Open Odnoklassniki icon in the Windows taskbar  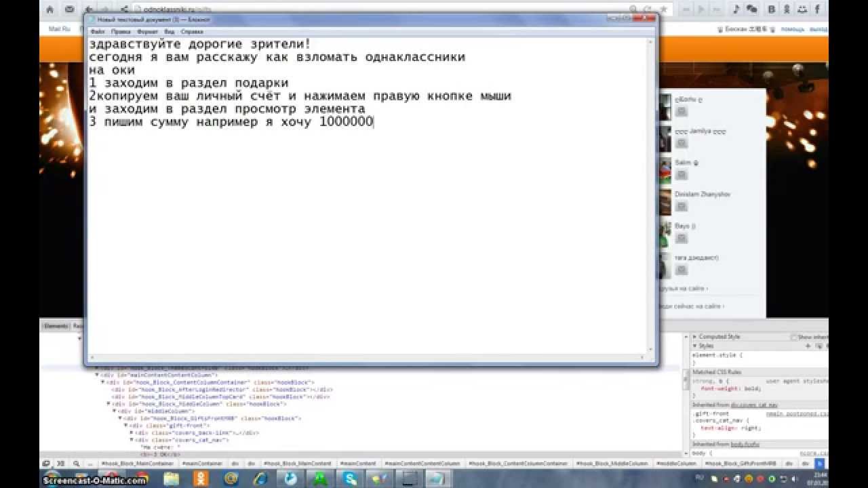[x=201, y=479]
